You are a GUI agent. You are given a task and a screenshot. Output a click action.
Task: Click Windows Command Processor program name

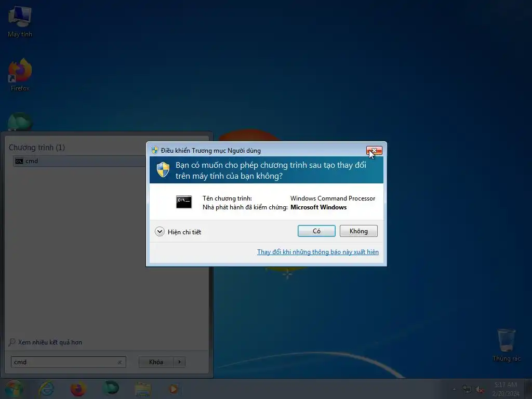[332, 198]
